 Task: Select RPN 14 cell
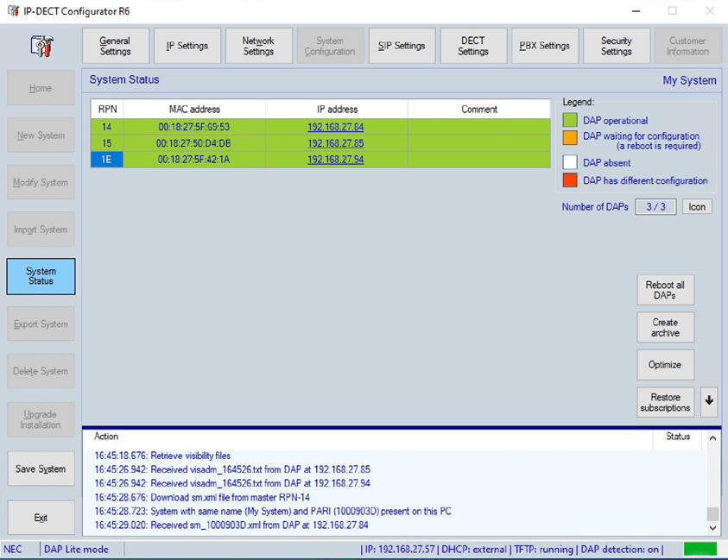107,127
